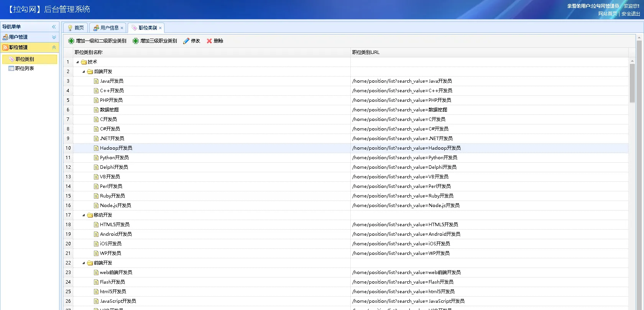644x310 pixels.
Task: Click the 职位列表 list icon in sidebar
Action: [x=11, y=69]
